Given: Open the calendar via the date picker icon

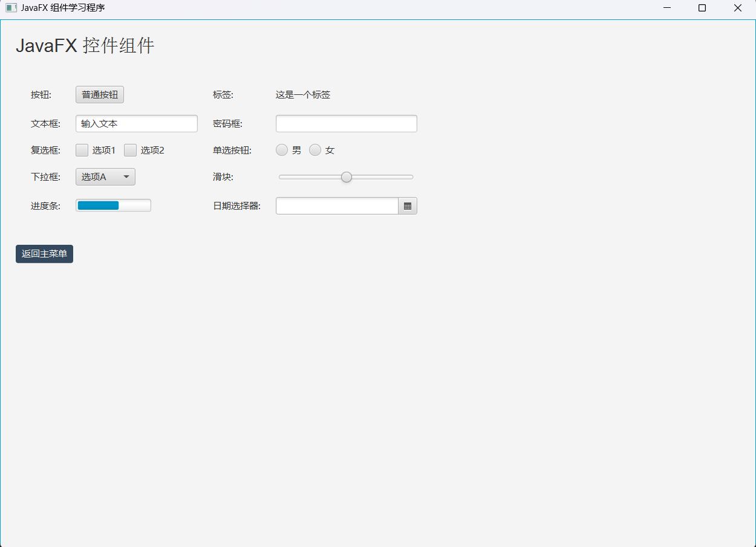Looking at the screenshot, I should [x=408, y=206].
